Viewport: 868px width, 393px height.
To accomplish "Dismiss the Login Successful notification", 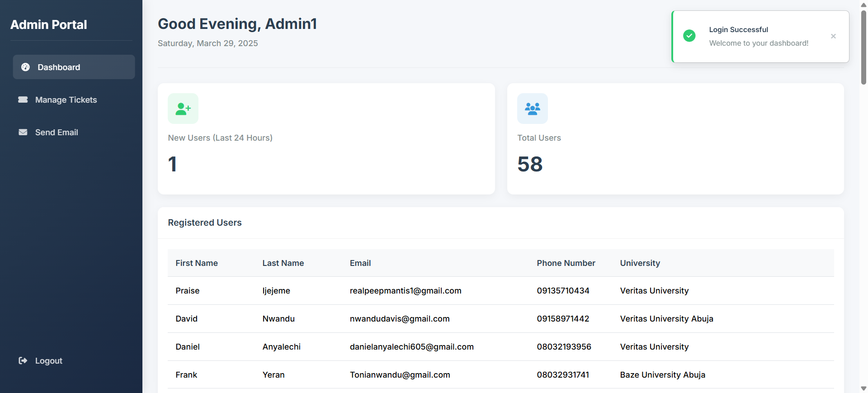I will coord(833,36).
